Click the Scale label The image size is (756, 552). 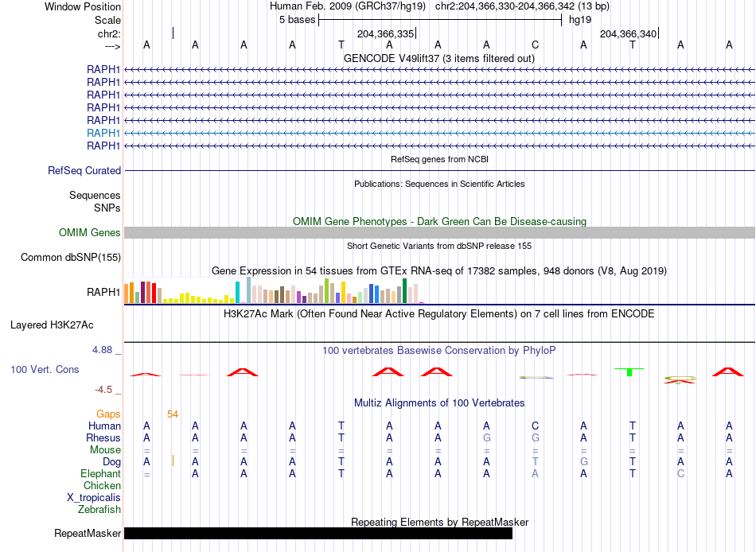tap(107, 20)
